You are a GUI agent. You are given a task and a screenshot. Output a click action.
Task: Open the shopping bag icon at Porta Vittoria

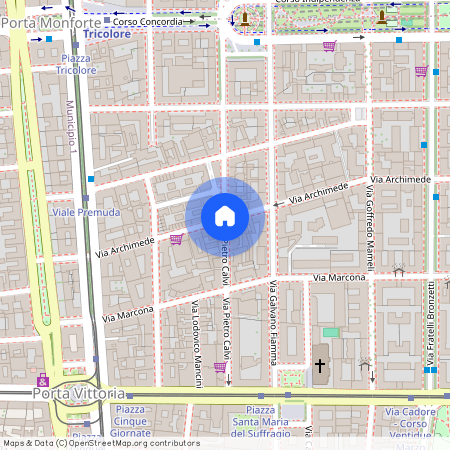[x=43, y=380]
